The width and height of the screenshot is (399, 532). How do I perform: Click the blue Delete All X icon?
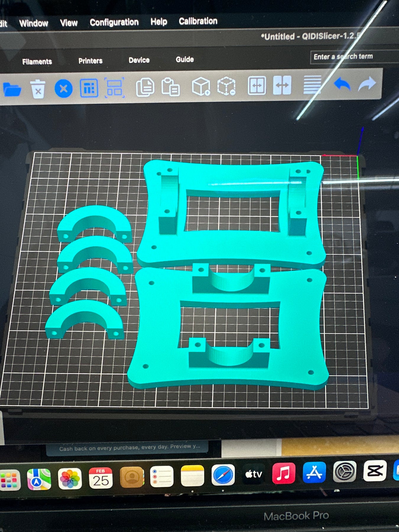[64, 89]
